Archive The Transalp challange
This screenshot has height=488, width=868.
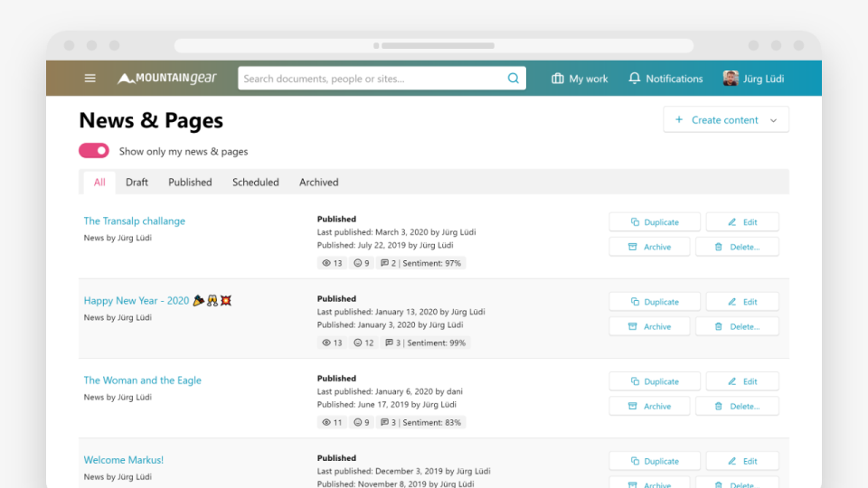(649, 247)
